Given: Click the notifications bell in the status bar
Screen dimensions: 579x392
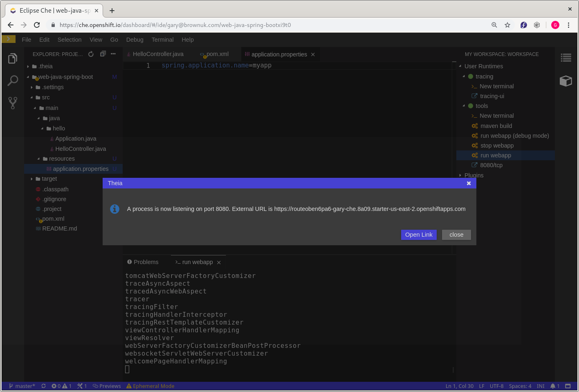Looking at the screenshot, I should pos(554,386).
